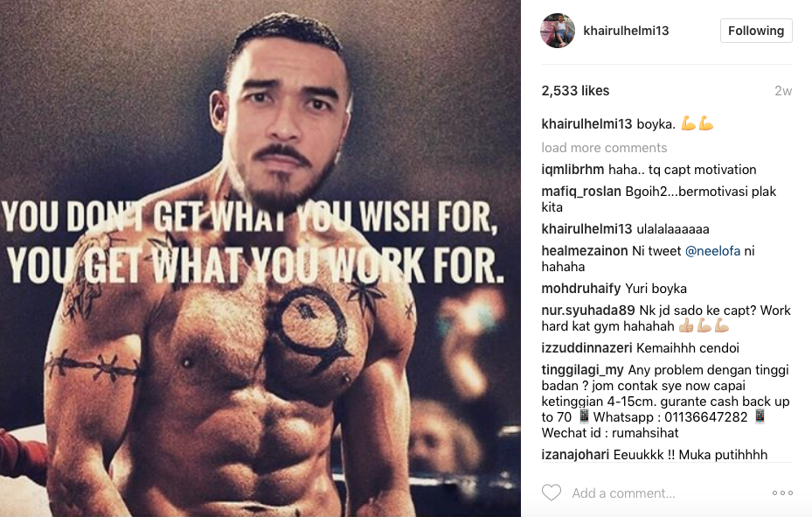Click the Add a comment field
The width and height of the screenshot is (812, 517).
click(x=623, y=493)
